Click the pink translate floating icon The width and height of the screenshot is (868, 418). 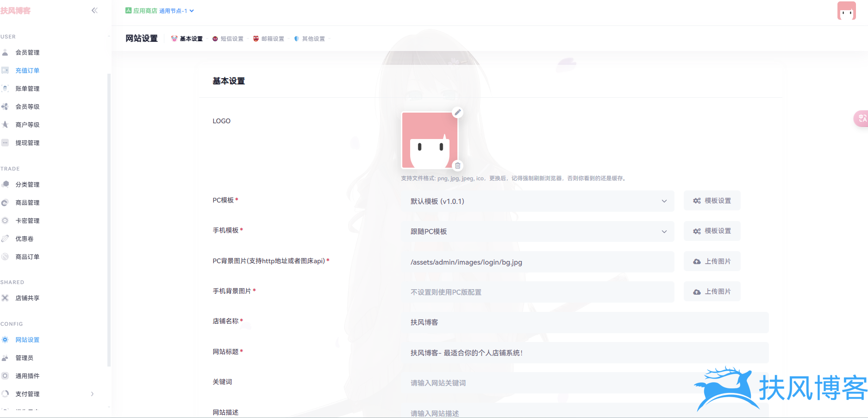click(861, 118)
